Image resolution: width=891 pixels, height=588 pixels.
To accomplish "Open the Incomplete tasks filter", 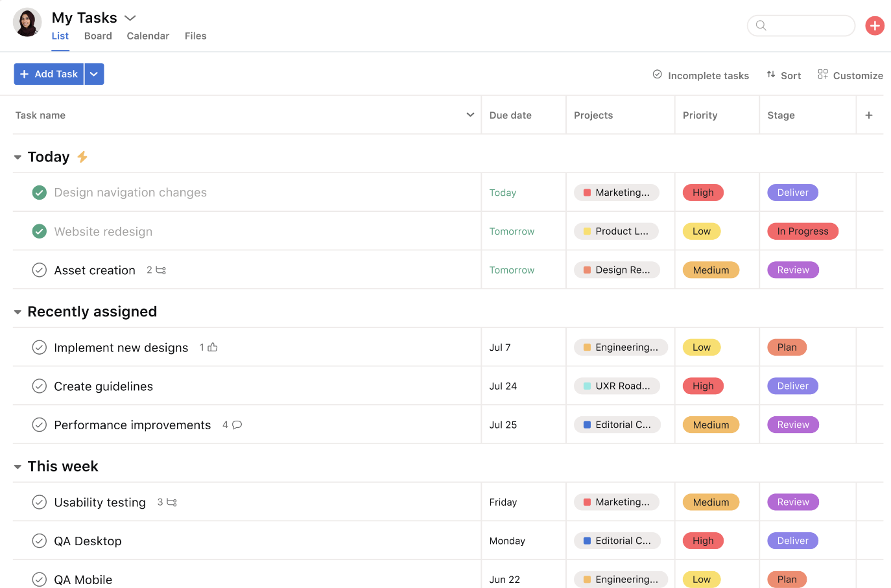I will point(700,75).
